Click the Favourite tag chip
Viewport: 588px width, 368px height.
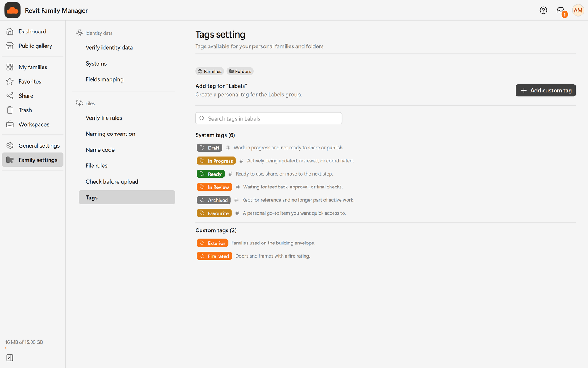[x=214, y=213]
